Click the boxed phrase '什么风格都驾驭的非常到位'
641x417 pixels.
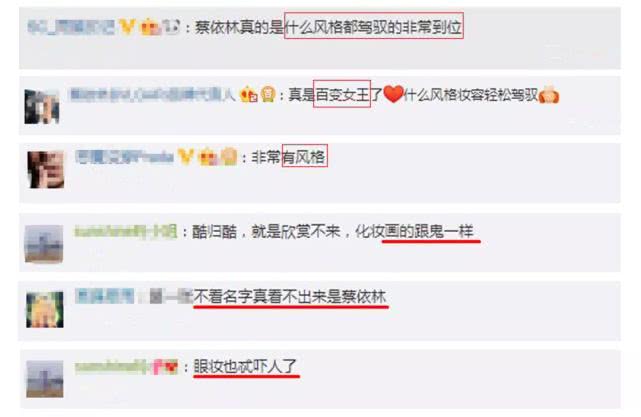pos(374,26)
